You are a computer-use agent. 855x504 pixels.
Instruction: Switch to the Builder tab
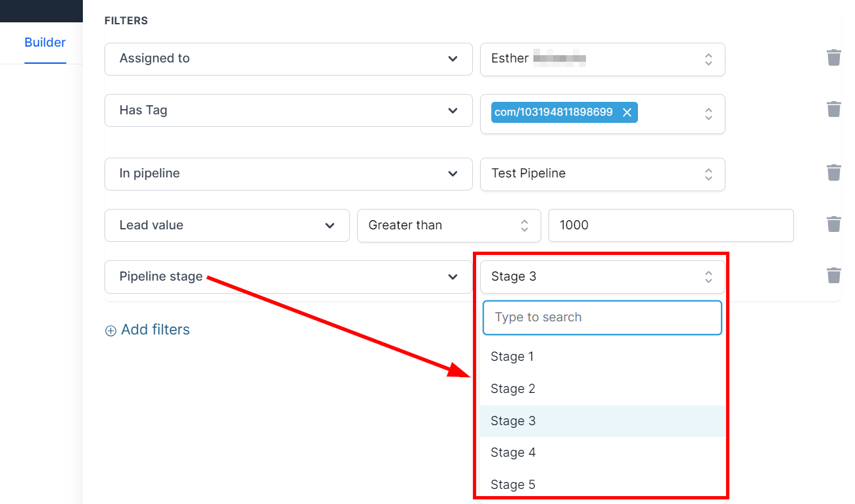click(45, 43)
